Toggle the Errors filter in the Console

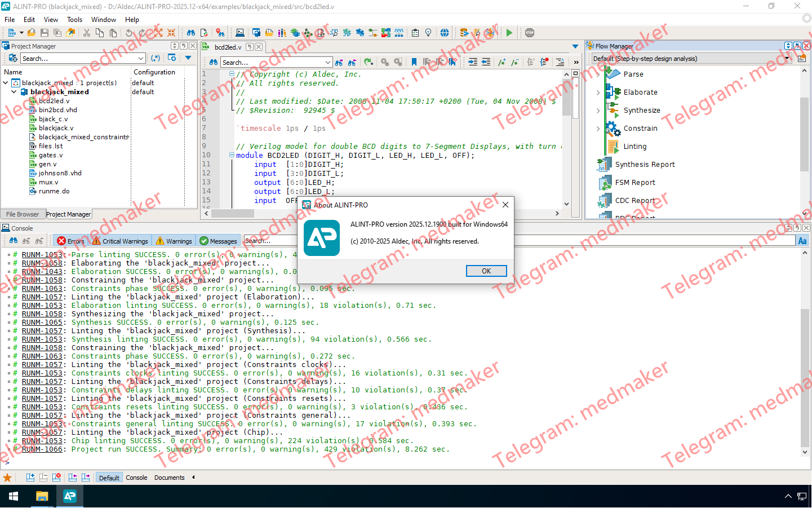[70, 241]
